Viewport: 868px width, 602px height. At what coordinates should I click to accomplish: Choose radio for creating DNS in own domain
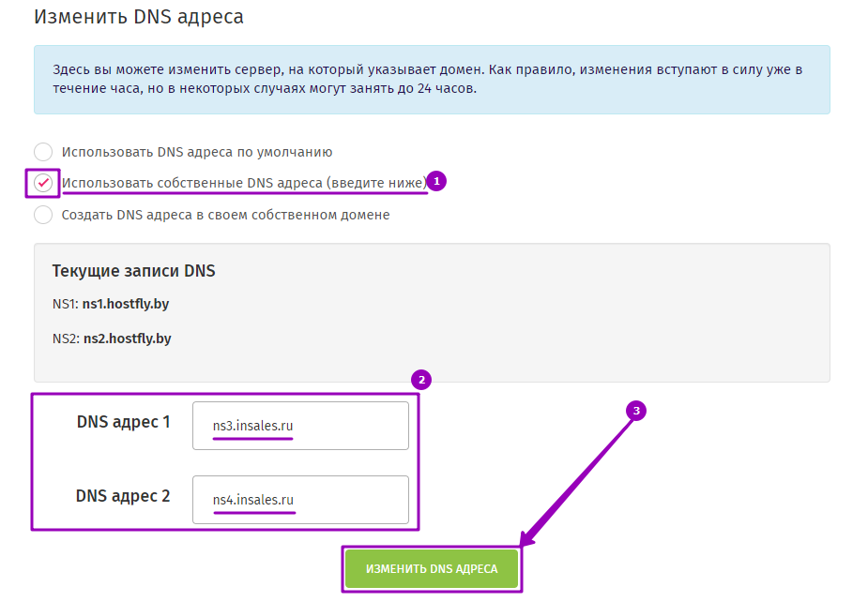(x=43, y=215)
